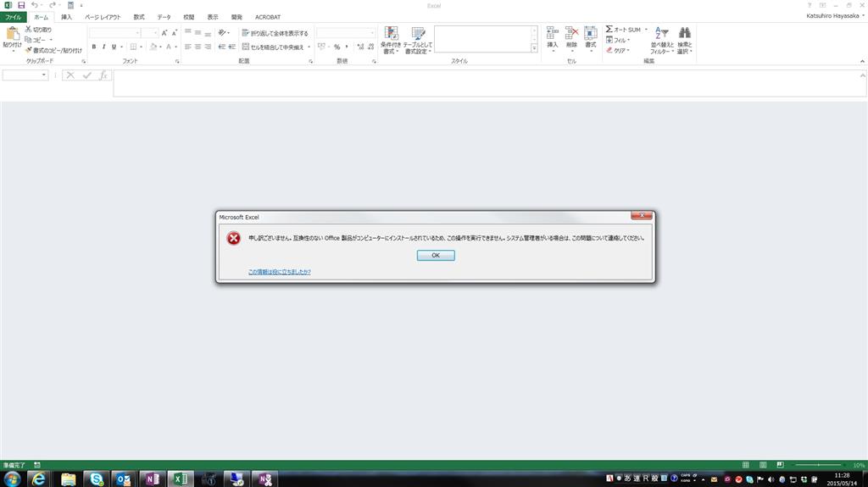Switch to the ホーム (Home) tab
The width and height of the screenshot is (868, 487).
tap(41, 17)
